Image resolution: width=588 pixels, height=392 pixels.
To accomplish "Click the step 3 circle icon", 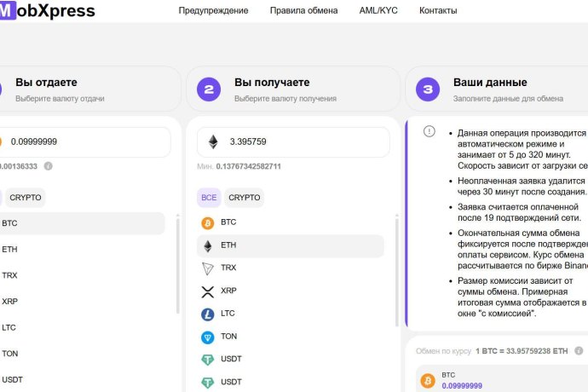I will (x=428, y=89).
